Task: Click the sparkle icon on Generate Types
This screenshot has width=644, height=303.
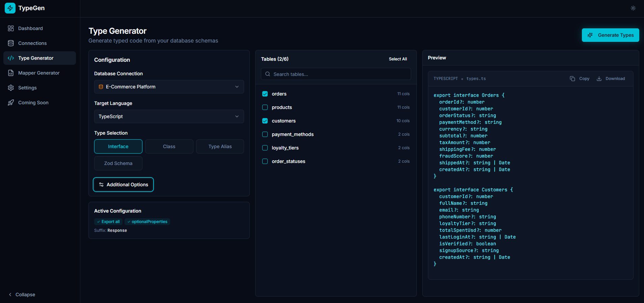Action: point(590,35)
